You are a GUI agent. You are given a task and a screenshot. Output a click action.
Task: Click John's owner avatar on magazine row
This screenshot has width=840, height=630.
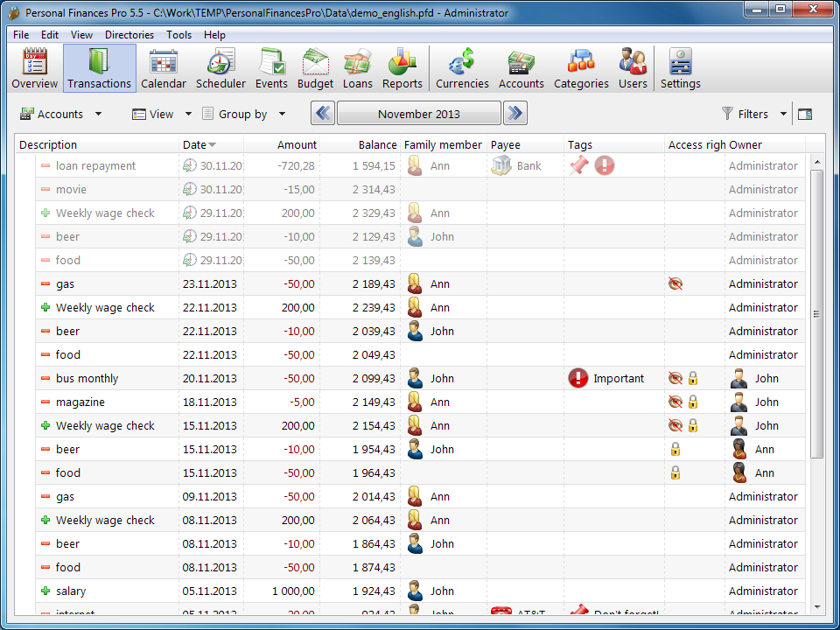pyautogui.click(x=738, y=402)
